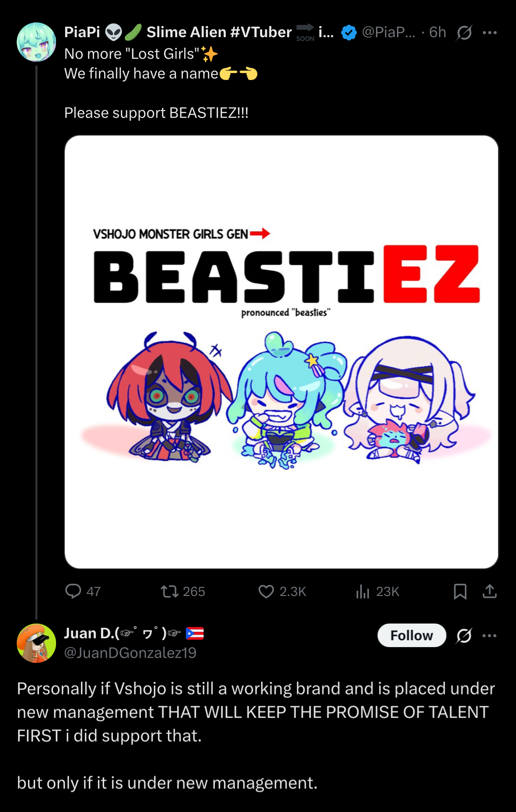Open PiaPi's profile avatar
The height and width of the screenshot is (812, 516).
[x=36, y=42]
